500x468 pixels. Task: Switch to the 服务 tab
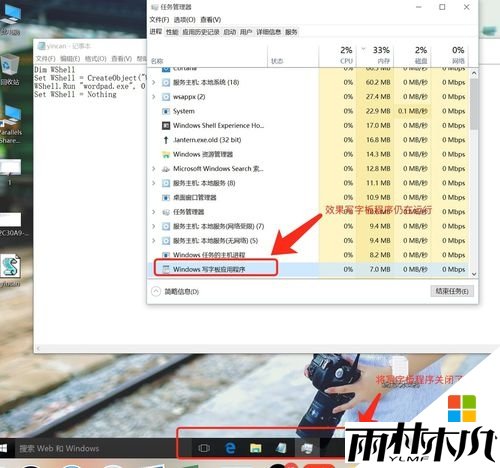tap(291, 32)
